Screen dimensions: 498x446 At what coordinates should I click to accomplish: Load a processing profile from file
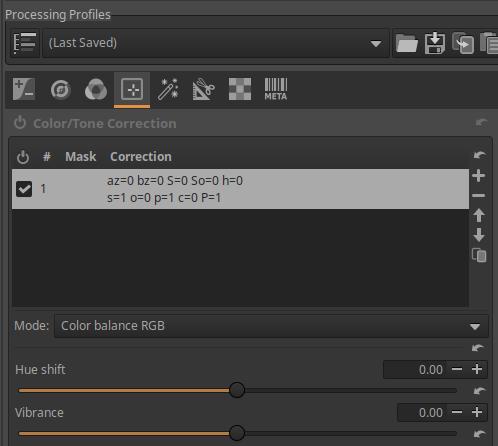tap(407, 43)
